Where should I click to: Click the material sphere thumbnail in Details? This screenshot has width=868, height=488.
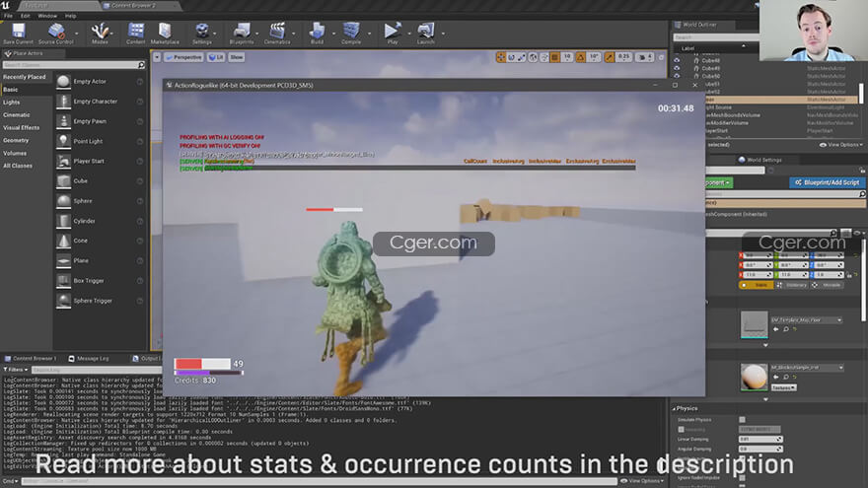(754, 377)
